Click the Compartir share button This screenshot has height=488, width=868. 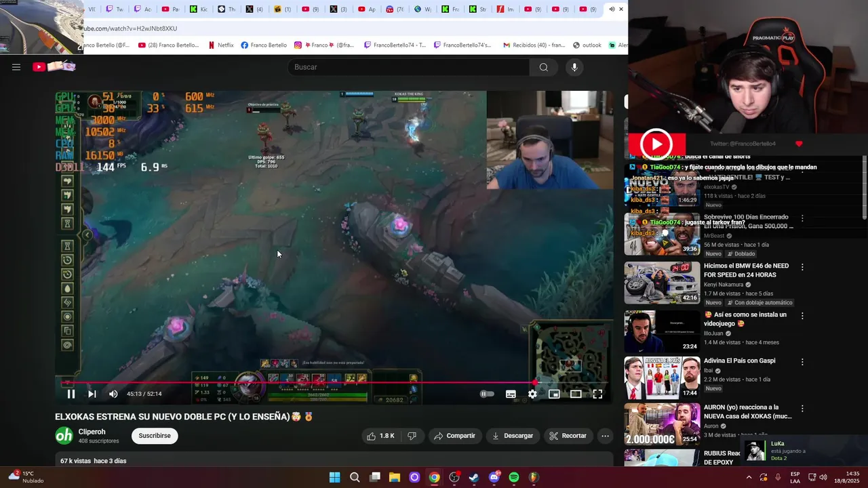click(x=454, y=436)
